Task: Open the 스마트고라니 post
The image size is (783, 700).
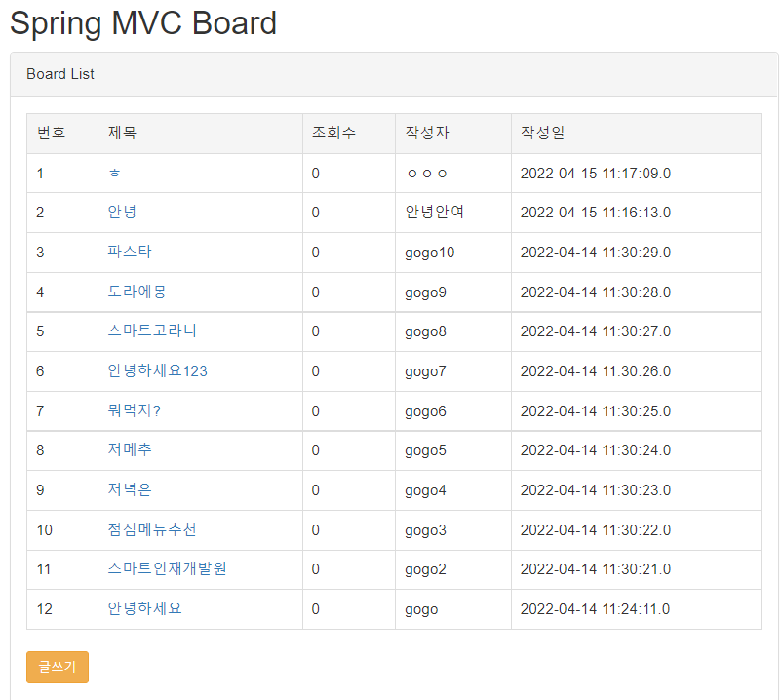Action: pos(152,331)
